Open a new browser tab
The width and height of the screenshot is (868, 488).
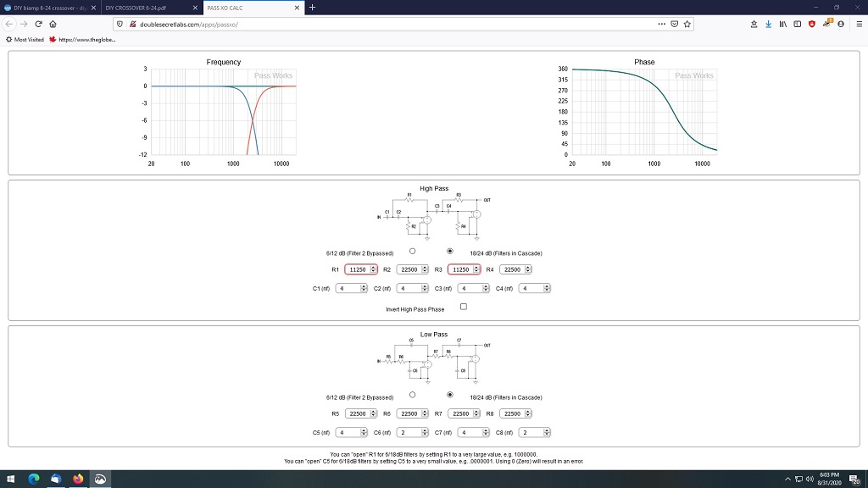pyautogui.click(x=312, y=8)
